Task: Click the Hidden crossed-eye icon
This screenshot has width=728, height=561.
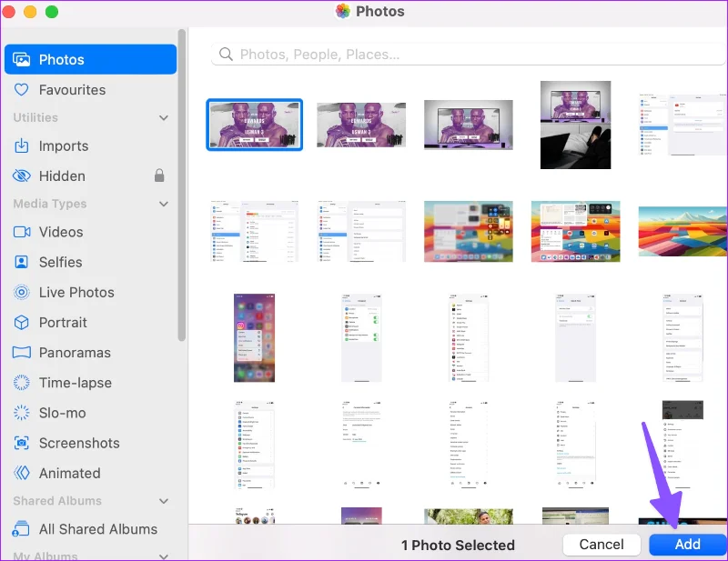Action: click(21, 175)
